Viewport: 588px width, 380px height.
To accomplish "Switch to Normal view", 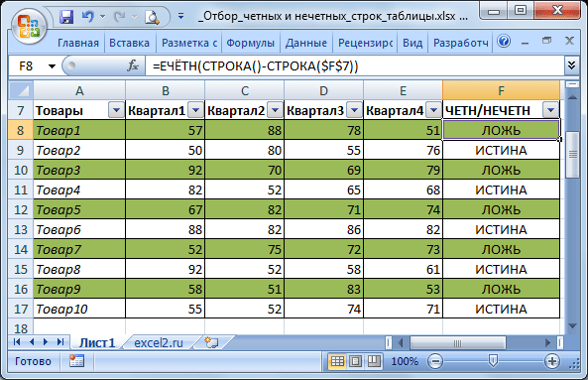I will pyautogui.click(x=337, y=361).
